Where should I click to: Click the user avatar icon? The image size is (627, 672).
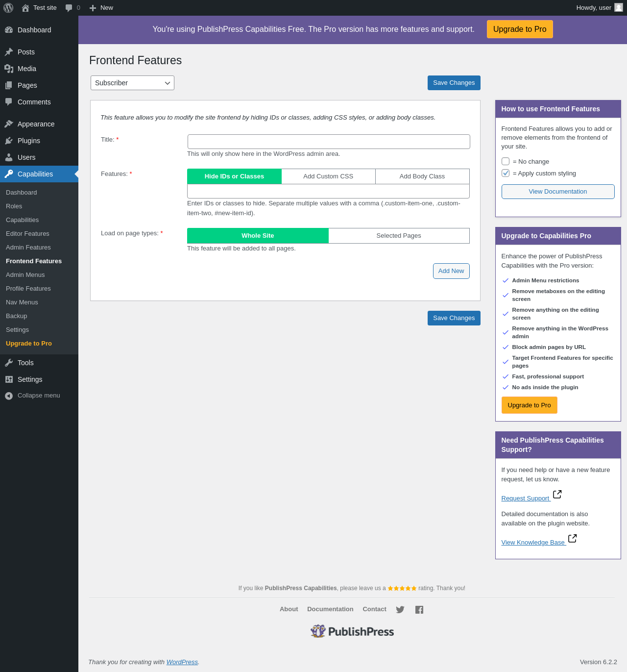pyautogui.click(x=619, y=7)
